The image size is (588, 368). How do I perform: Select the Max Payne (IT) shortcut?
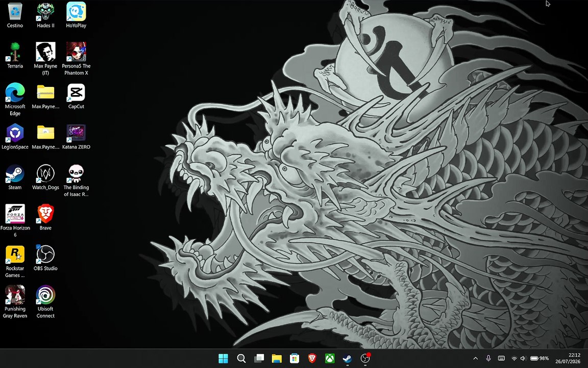(45, 59)
